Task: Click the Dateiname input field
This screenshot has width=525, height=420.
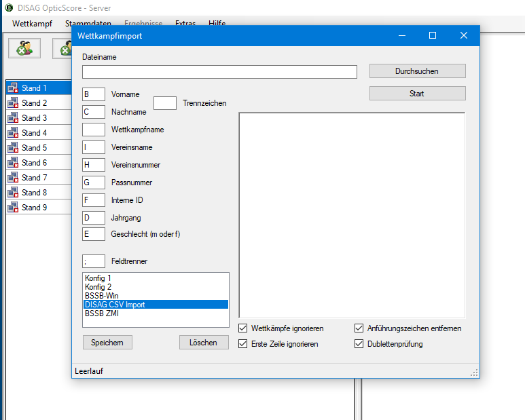Action: click(x=219, y=72)
